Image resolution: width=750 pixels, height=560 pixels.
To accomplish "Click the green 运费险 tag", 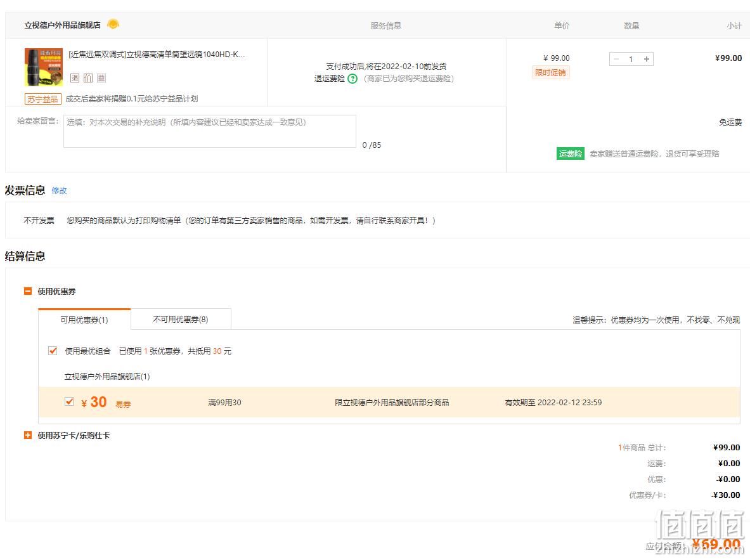I will 571,153.
